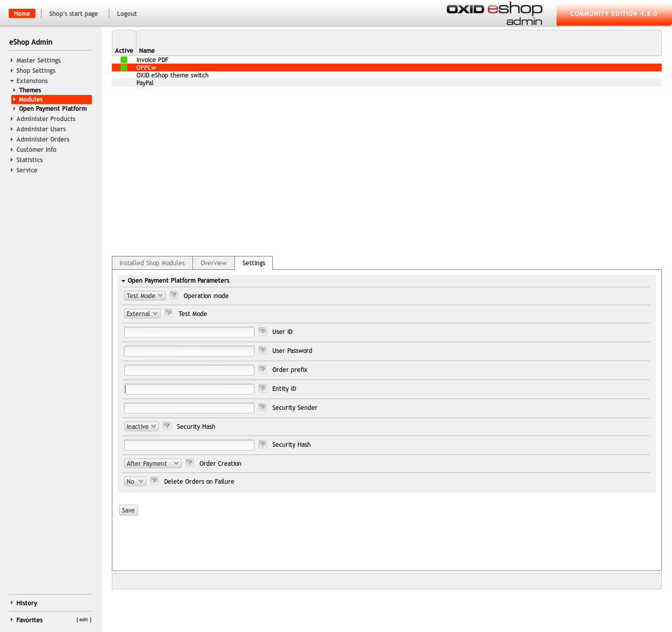Click help icon beside Security Hash text field
Image resolution: width=672 pixels, height=632 pixels.
(x=263, y=444)
